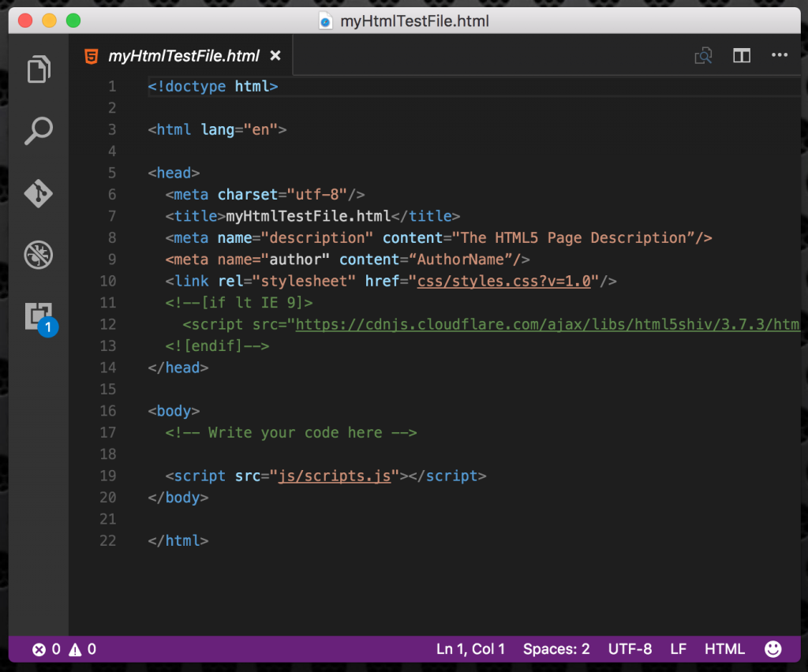
Task: Follow the css/styles.css?v=1.0 link
Action: (503, 281)
